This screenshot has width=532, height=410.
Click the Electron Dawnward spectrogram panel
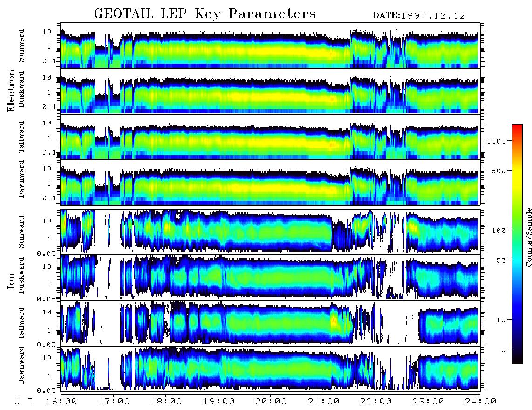270,182
